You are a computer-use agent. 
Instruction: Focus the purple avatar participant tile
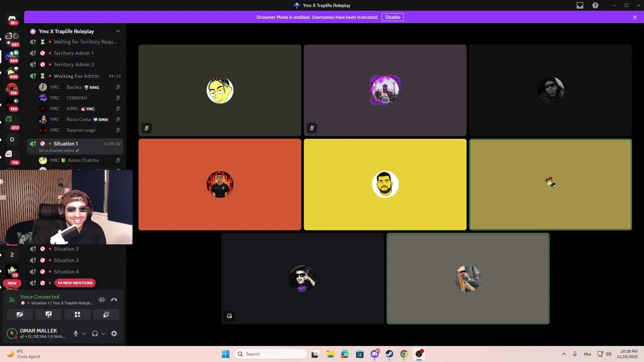click(x=385, y=90)
